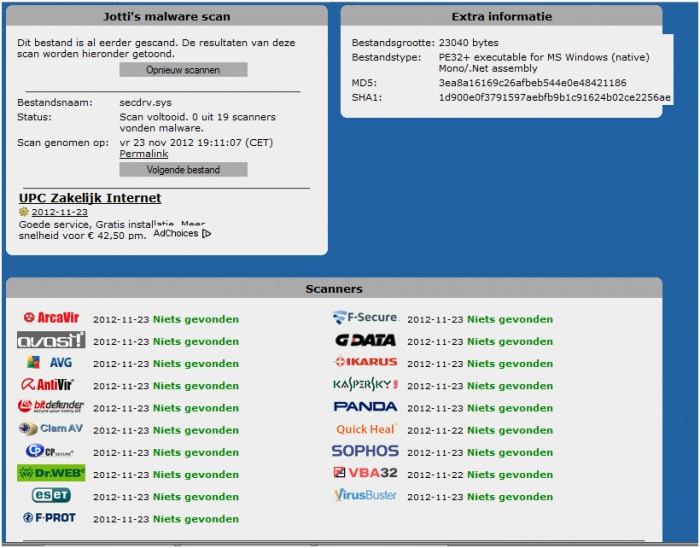
Task: Click the ClamAV logo
Action: point(51,428)
